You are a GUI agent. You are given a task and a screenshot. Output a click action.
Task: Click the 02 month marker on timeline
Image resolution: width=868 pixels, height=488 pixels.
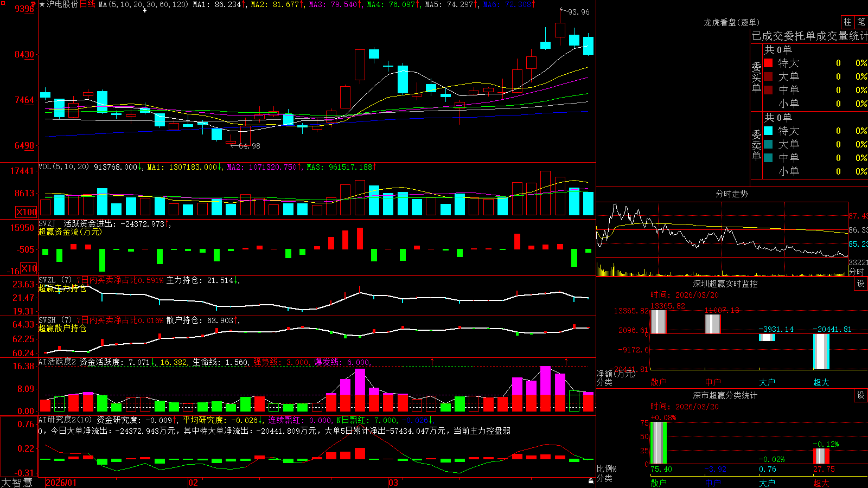click(x=193, y=483)
